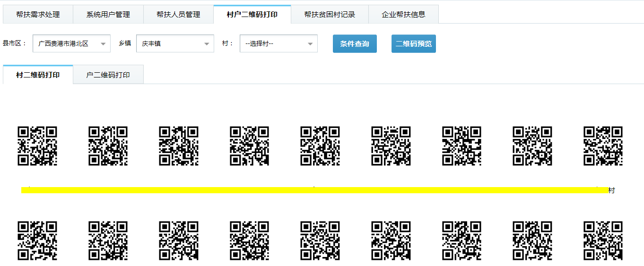The height and width of the screenshot is (266, 644).
Task: Select the last QR code in the bottom row
Action: click(603, 240)
